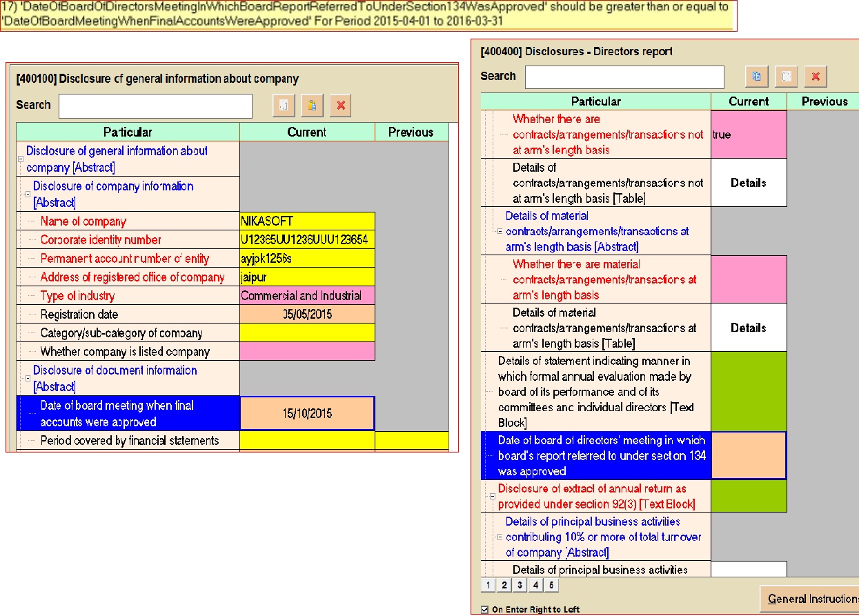Click the paste clipboard icon in general information panel
Screen dimensions: 859x616
tap(313, 106)
